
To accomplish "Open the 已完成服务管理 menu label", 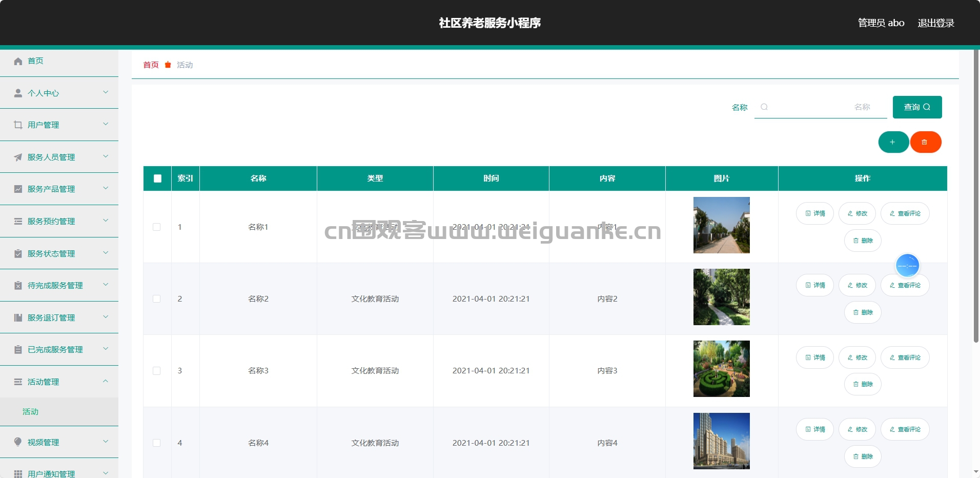I will [x=55, y=349].
